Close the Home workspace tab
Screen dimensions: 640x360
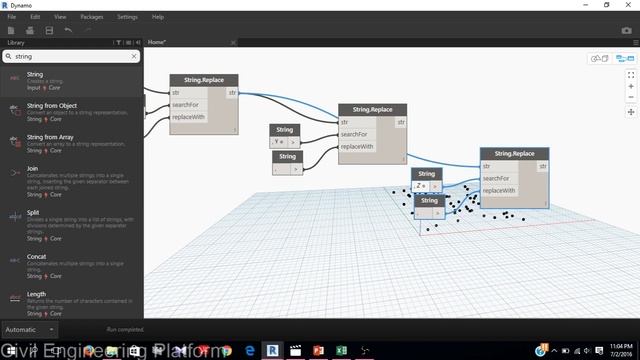[233, 42]
